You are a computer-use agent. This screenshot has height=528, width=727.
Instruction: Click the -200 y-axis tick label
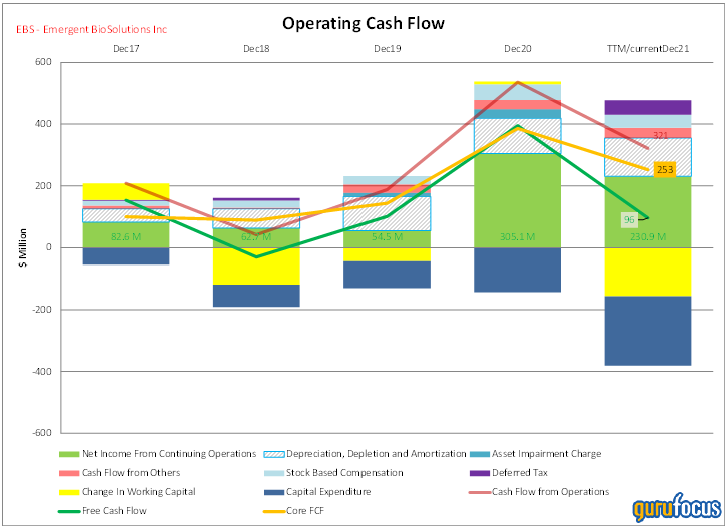(x=42, y=310)
